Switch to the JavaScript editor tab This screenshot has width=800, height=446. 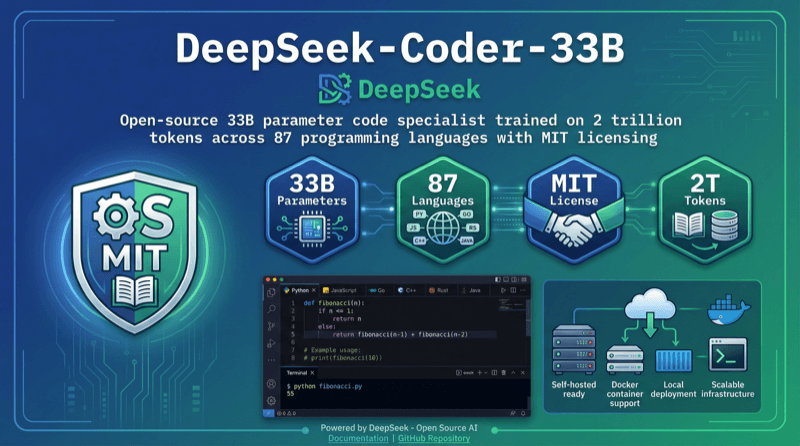tap(343, 290)
